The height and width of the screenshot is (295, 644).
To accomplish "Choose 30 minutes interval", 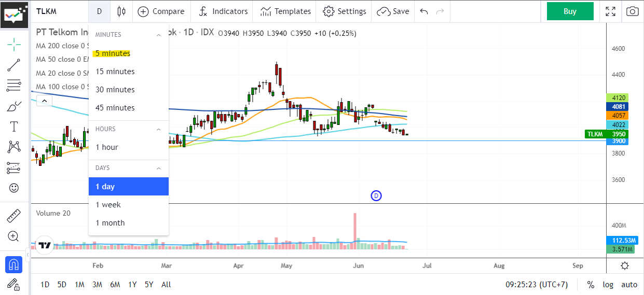I will click(129, 90).
